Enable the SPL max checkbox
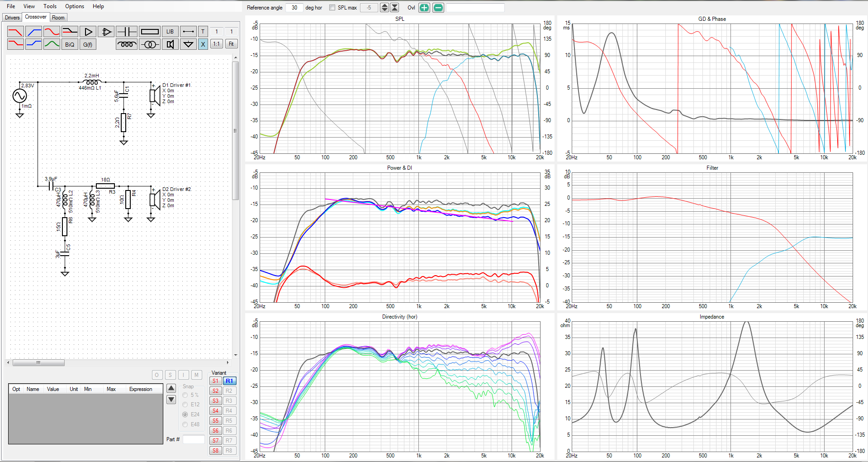The image size is (868, 462). 332,8
